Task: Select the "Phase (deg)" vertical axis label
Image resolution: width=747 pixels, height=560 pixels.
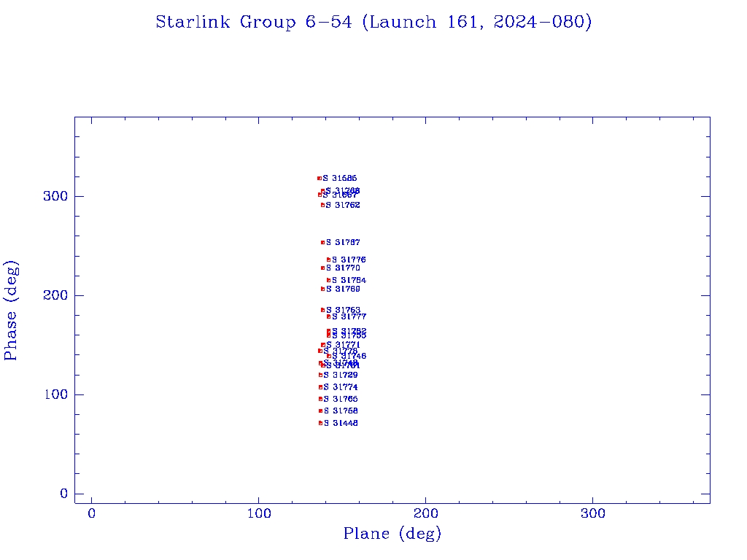Action: pos(10,311)
